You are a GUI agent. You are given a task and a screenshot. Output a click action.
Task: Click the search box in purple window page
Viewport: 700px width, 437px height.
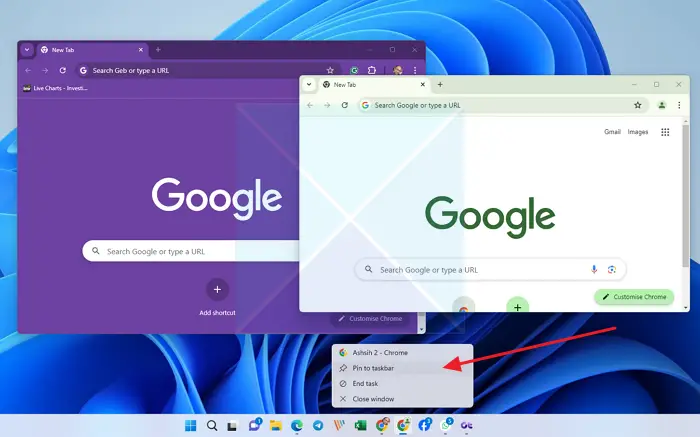[192, 251]
